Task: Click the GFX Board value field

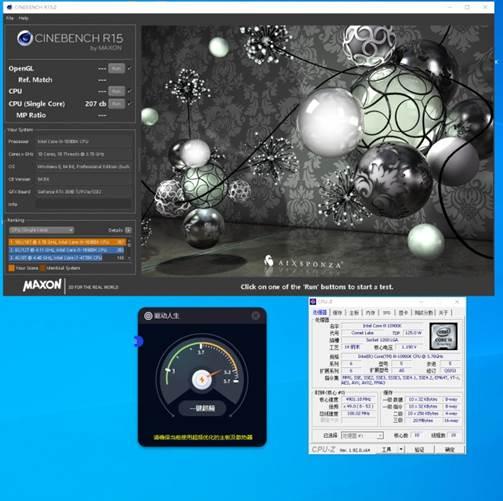Action: (x=83, y=192)
